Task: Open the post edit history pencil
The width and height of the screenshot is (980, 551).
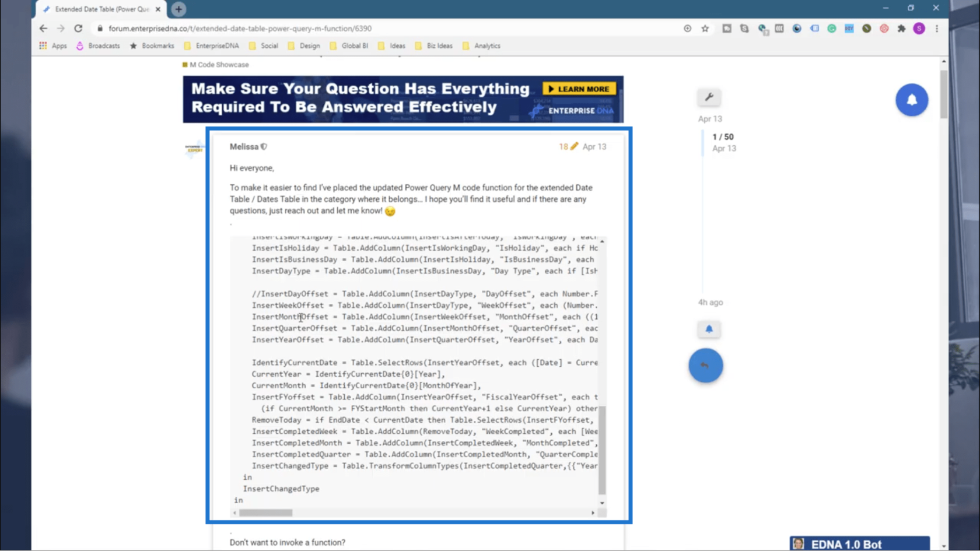Action: pyautogui.click(x=568, y=146)
